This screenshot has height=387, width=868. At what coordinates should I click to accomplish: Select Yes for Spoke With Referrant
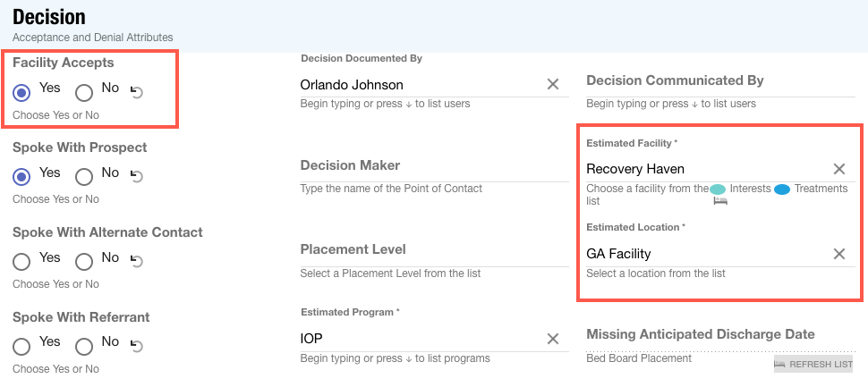(x=22, y=346)
